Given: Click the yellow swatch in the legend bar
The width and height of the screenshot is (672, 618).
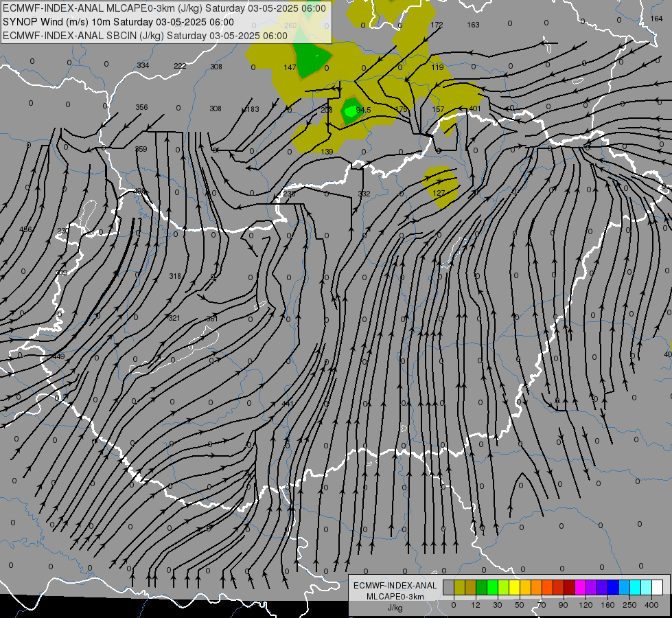Looking at the screenshot, I should pyautogui.click(x=514, y=587).
